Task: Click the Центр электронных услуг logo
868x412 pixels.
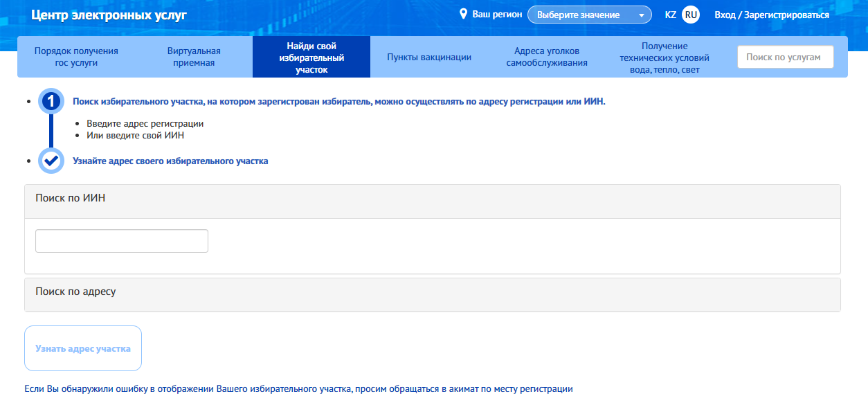Action: pyautogui.click(x=109, y=15)
